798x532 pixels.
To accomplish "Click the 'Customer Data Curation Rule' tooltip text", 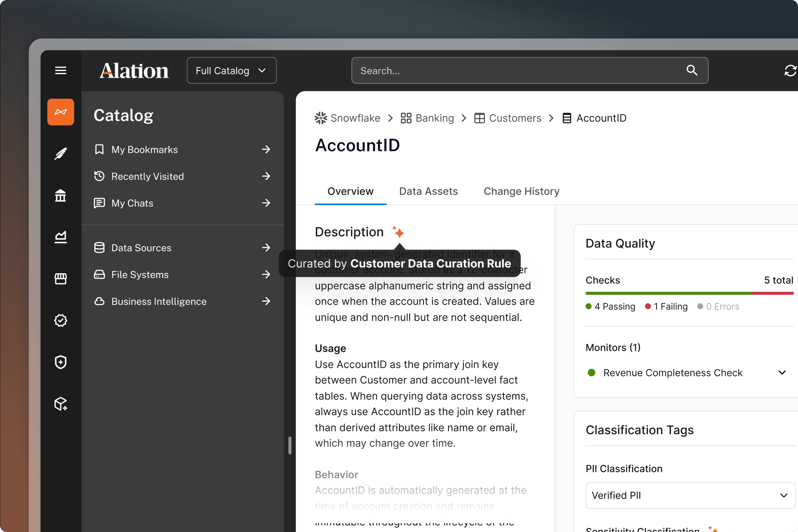I will click(x=431, y=263).
